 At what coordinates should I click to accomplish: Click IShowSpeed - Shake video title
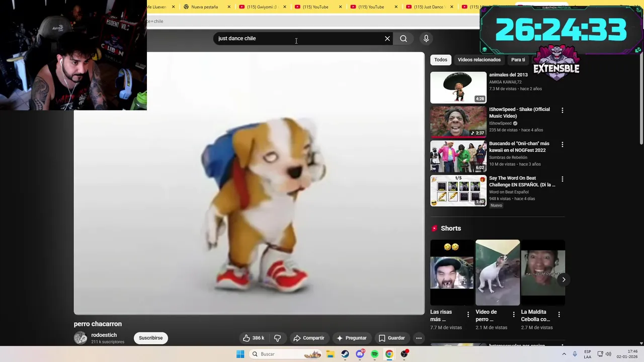519,113
